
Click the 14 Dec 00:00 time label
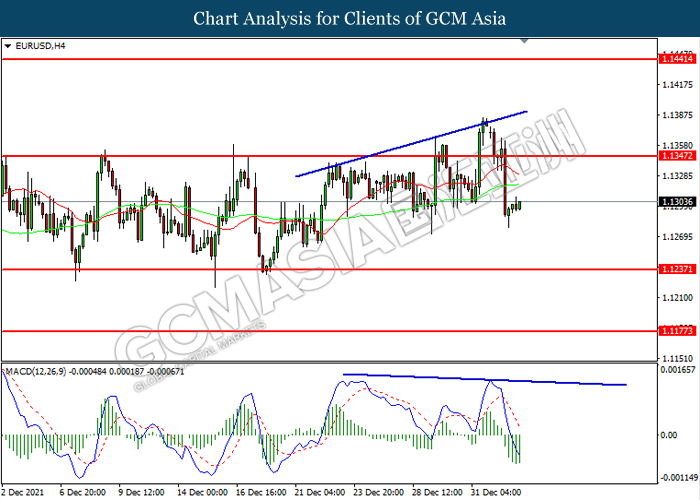click(203, 492)
